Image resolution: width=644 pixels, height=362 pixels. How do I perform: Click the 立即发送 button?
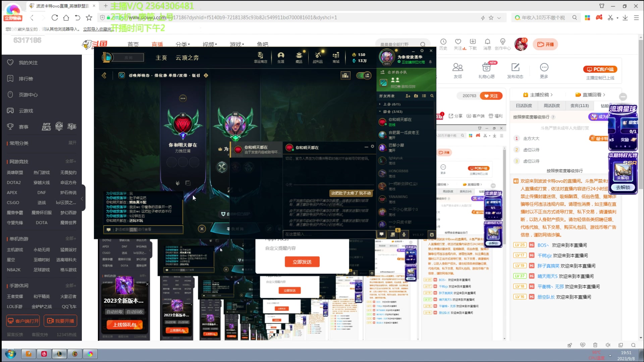(302, 262)
